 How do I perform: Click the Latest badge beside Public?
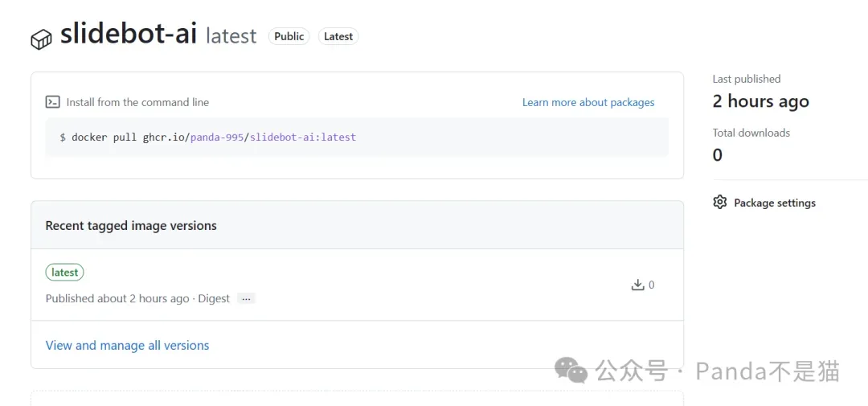pos(338,36)
